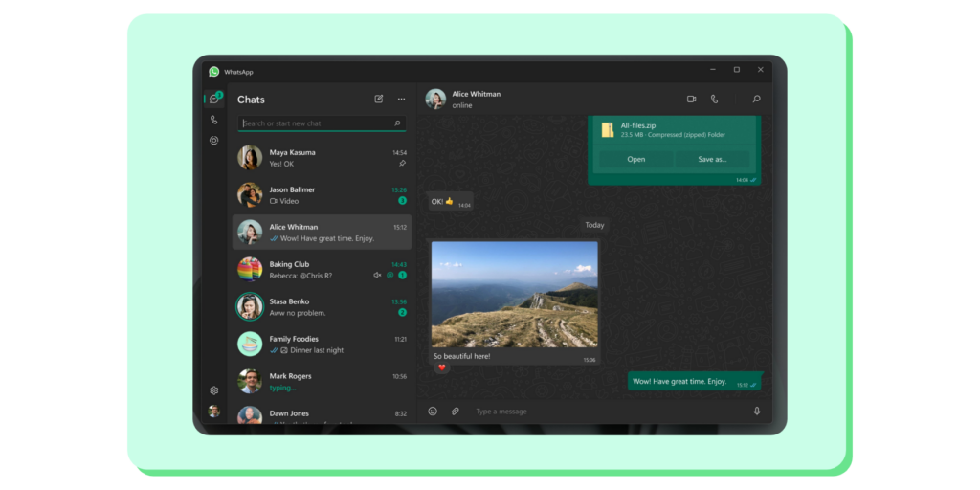Start a voice call with Alice

714,100
